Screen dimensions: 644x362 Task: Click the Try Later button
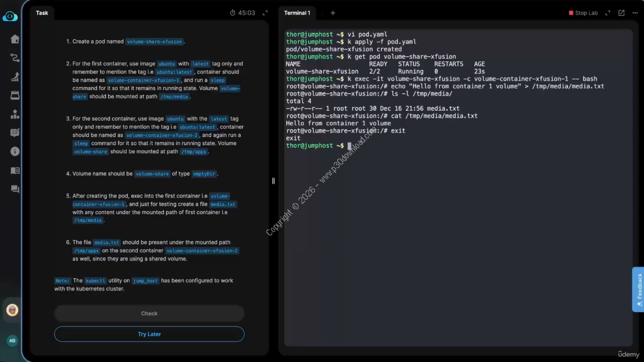click(149, 334)
